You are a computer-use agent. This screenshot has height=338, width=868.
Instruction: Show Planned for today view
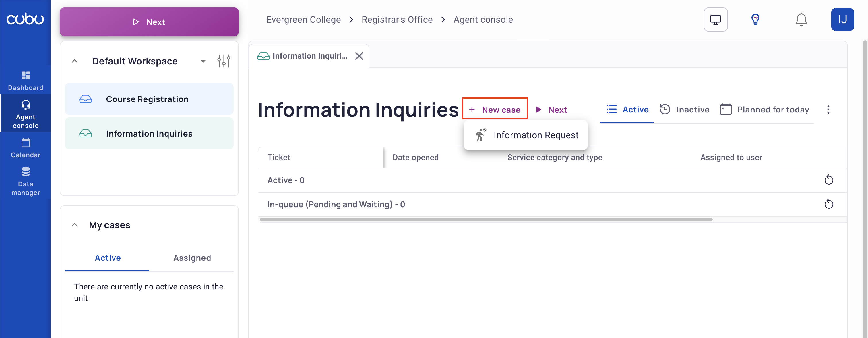(x=764, y=110)
